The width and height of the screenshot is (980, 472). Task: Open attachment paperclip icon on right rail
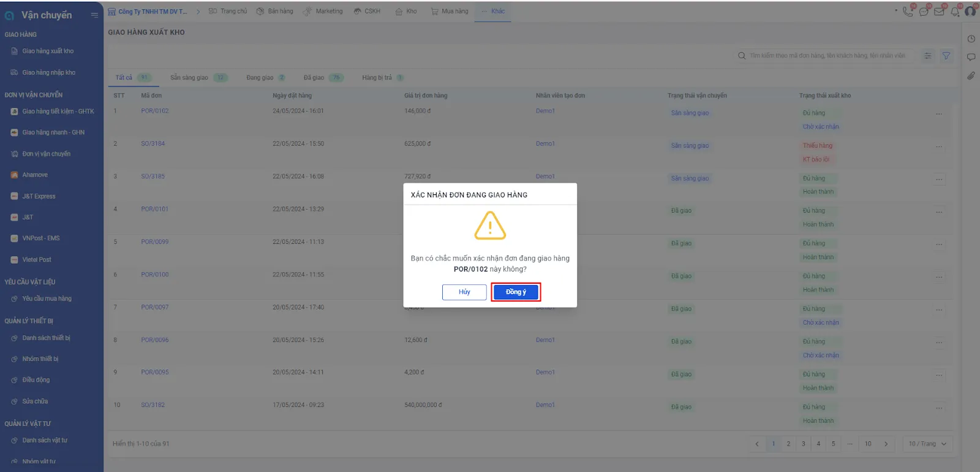[971, 76]
